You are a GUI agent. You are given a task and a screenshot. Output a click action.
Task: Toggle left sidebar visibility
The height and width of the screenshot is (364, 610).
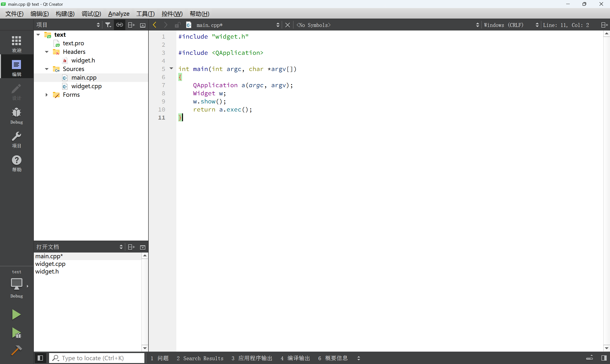[41, 358]
